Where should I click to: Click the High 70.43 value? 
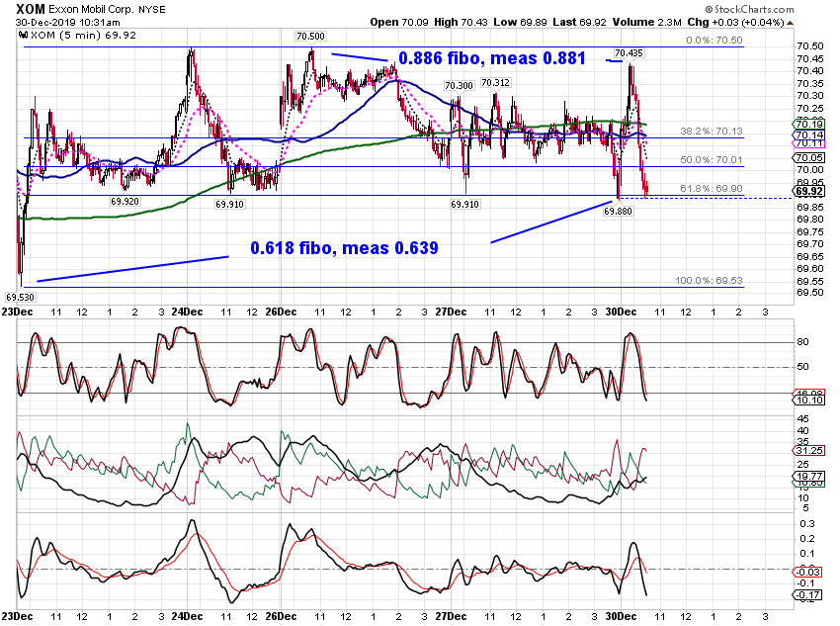462,22
